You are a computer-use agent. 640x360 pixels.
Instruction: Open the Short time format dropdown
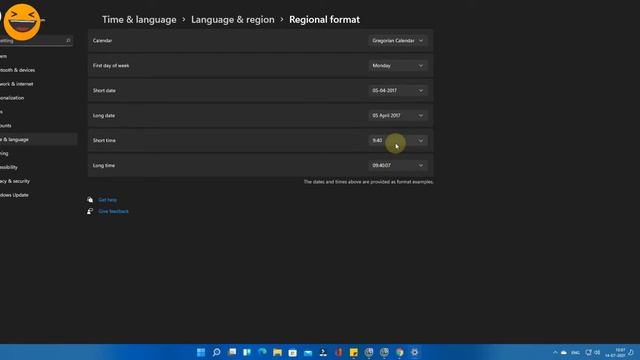[398, 140]
